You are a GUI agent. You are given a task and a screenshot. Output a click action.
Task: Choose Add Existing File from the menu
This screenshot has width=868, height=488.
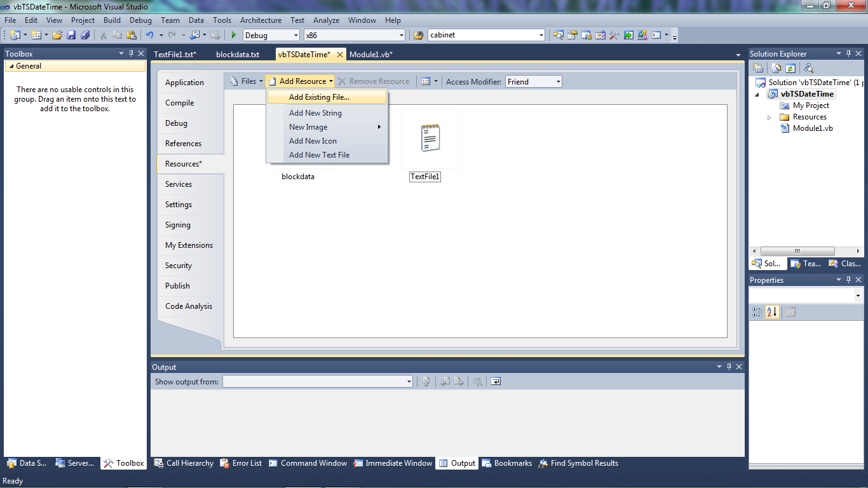319,97
